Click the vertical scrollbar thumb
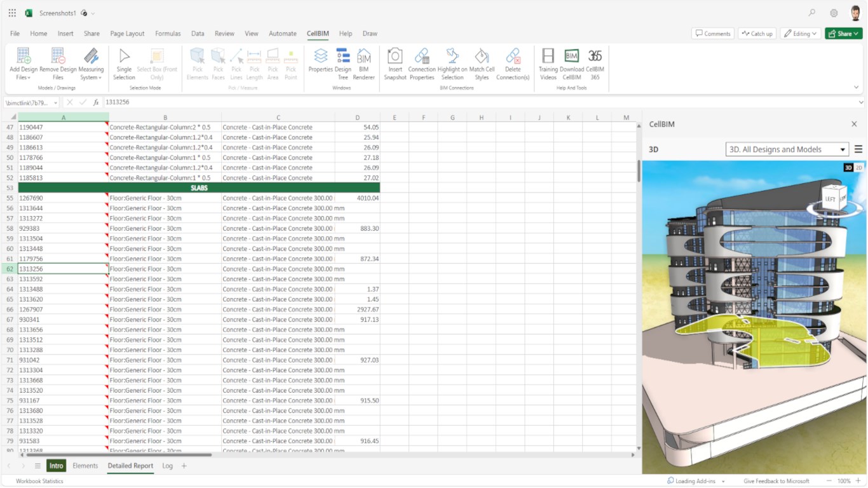 point(639,171)
